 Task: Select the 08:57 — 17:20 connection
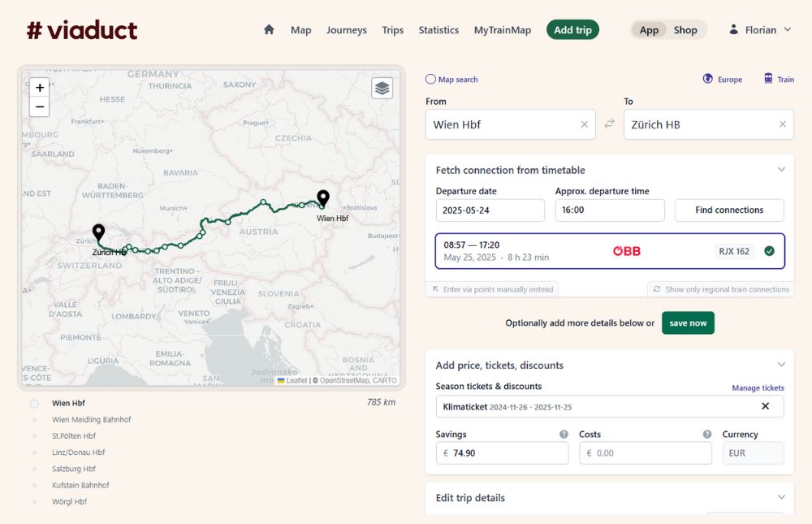[x=610, y=251]
